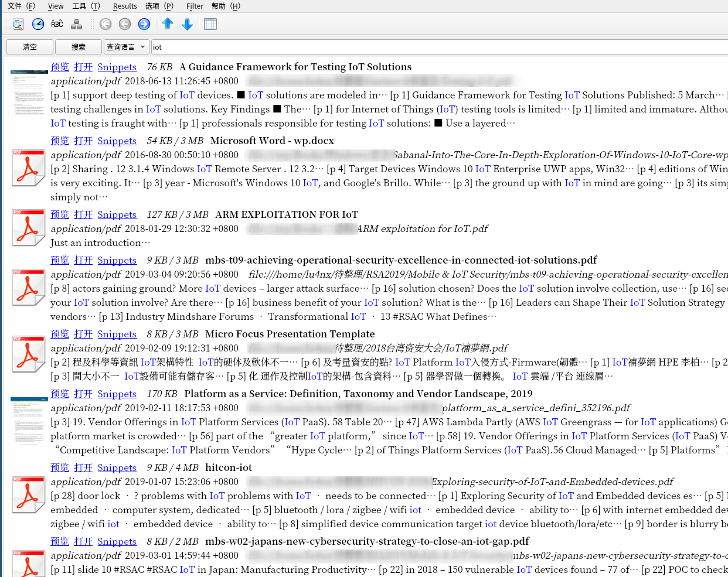Click PDF icon of hitcon-iot result
The height and width of the screenshot is (577, 728).
coord(29,495)
